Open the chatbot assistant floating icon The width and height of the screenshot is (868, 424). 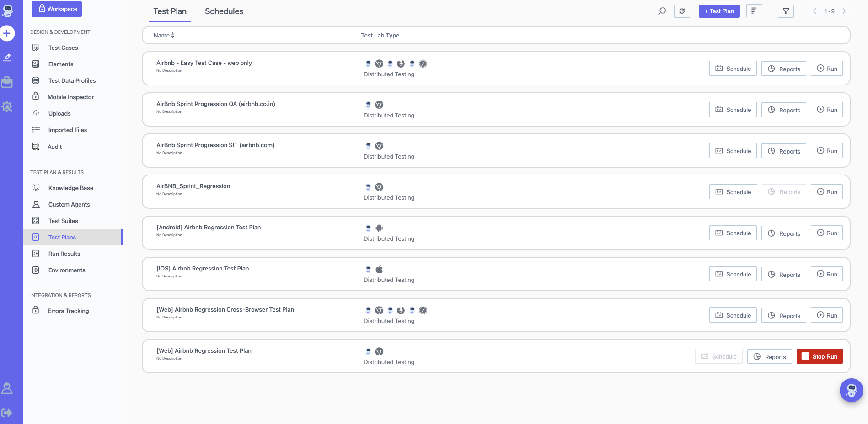tap(851, 390)
